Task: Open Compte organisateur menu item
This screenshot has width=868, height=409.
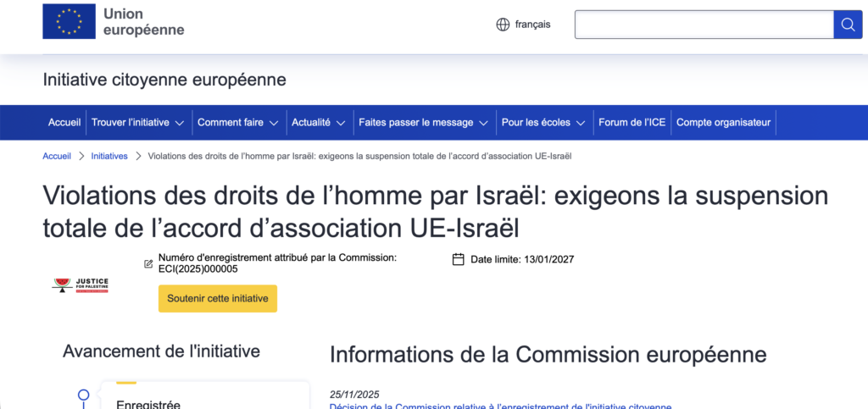Action: tap(723, 123)
